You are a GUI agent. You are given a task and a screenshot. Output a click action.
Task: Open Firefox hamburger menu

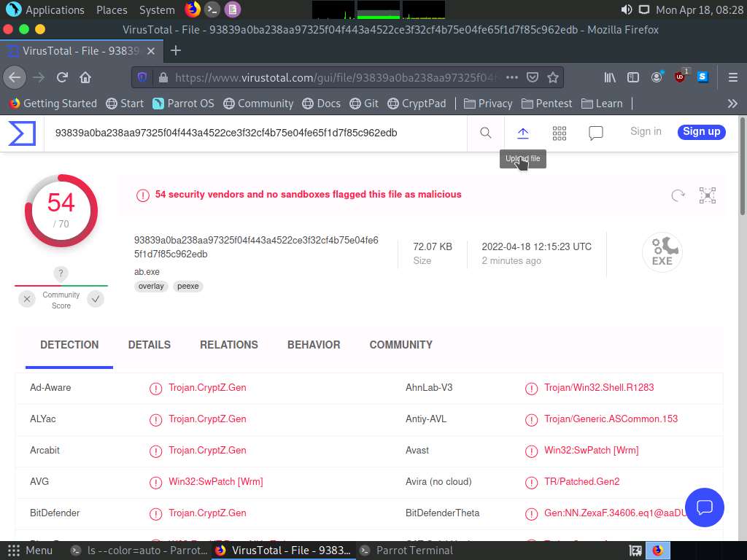coord(732,77)
